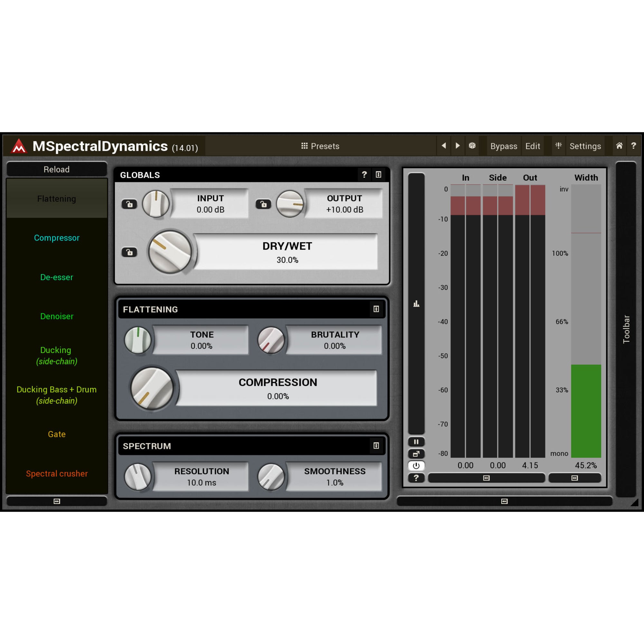Select the Gate preset

coord(57,434)
